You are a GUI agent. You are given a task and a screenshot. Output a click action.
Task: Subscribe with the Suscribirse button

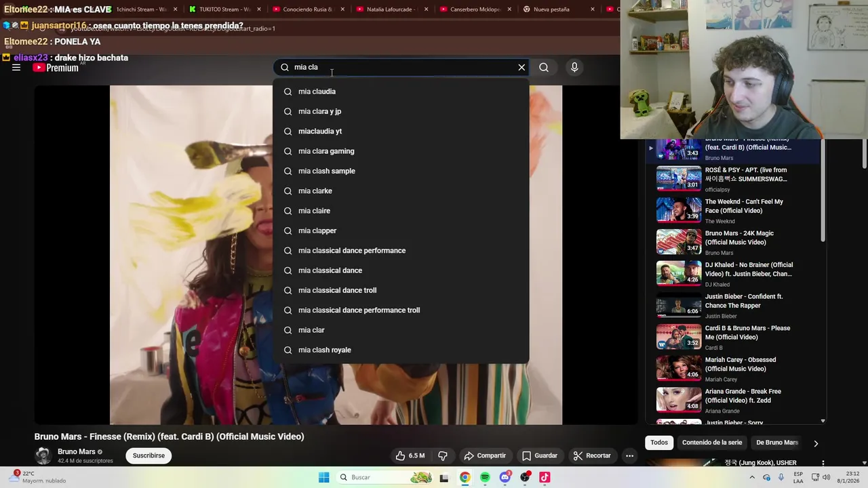[149, 455]
